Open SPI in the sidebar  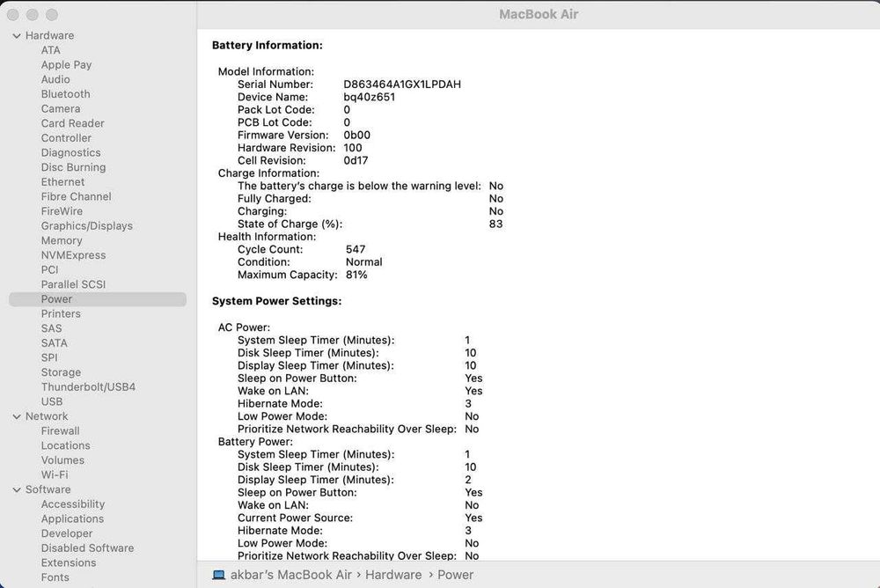click(x=49, y=357)
